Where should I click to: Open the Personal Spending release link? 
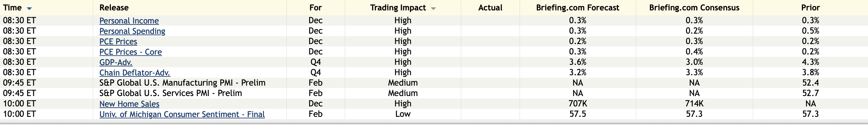coord(132,31)
